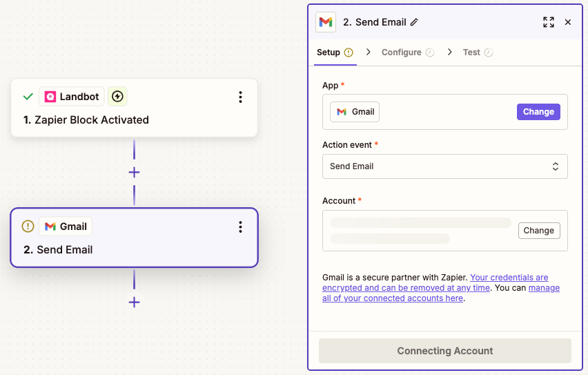Open the Action event dropdown

pyautogui.click(x=444, y=166)
